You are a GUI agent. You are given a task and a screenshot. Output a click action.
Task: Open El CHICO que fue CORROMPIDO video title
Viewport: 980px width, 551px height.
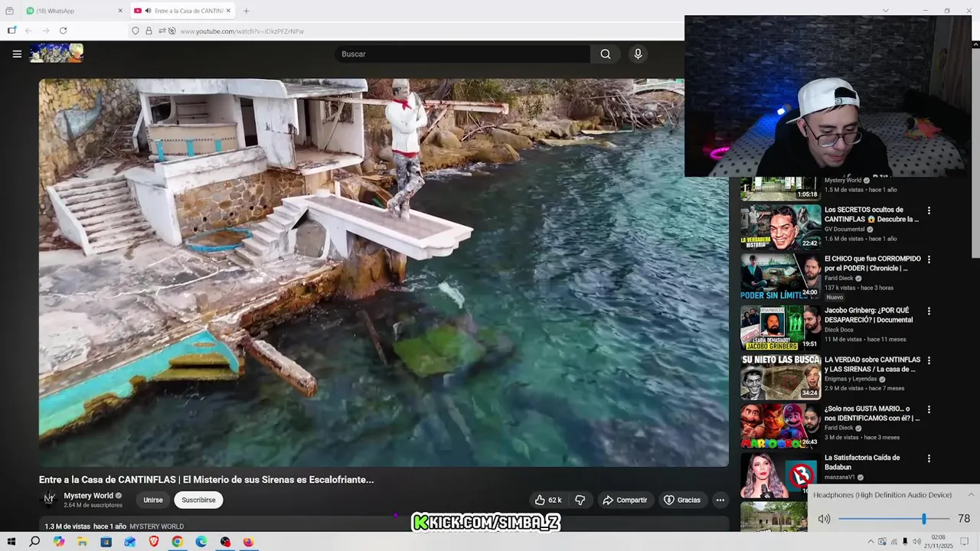[x=872, y=263]
